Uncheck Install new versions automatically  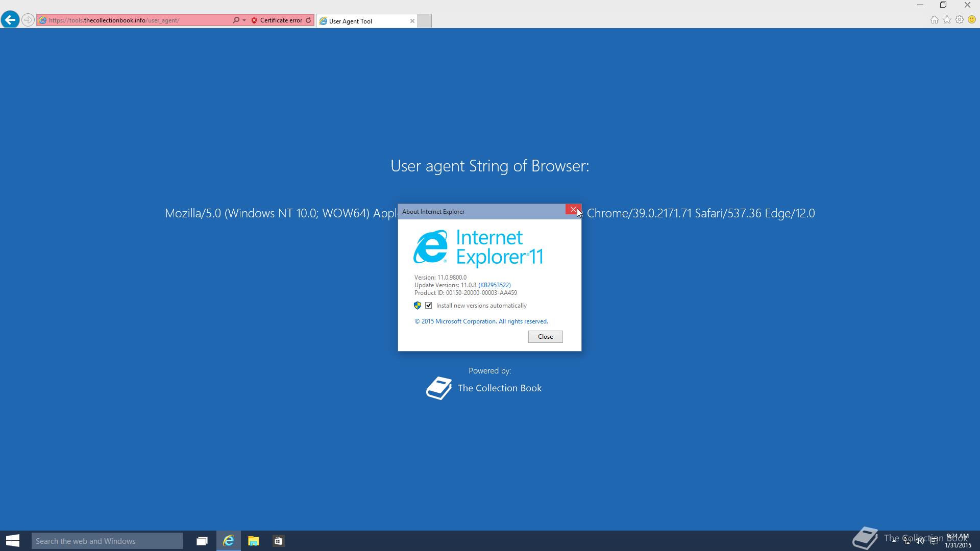click(x=429, y=306)
